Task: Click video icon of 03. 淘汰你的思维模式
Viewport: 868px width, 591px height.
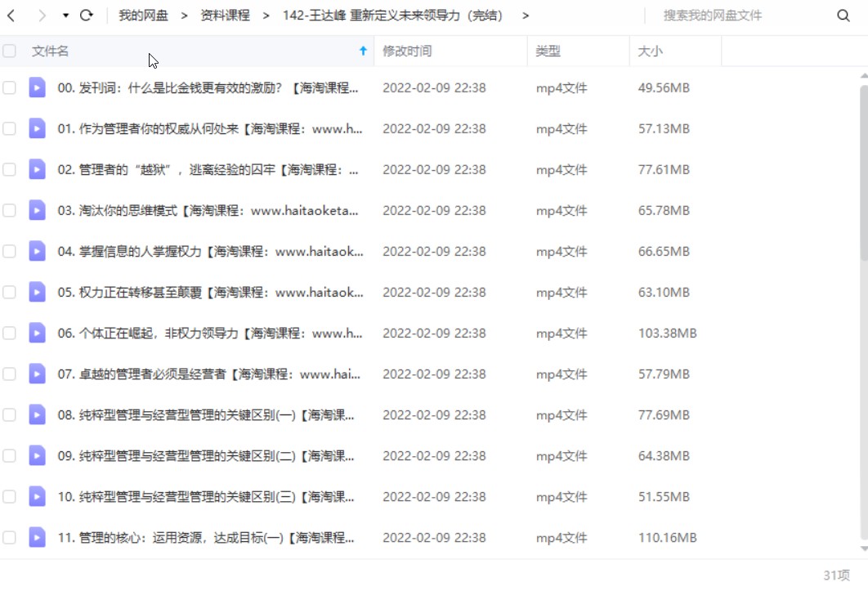Action: pos(37,210)
